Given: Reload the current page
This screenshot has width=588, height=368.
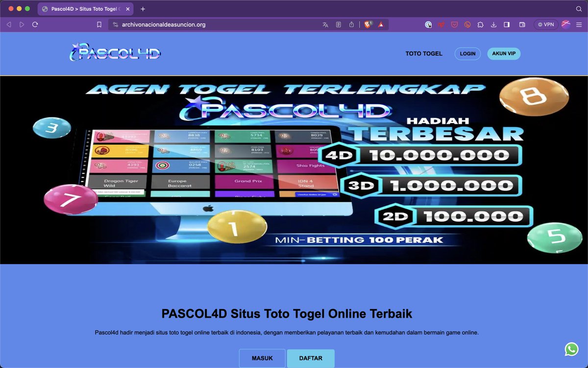Looking at the screenshot, I should (x=35, y=25).
